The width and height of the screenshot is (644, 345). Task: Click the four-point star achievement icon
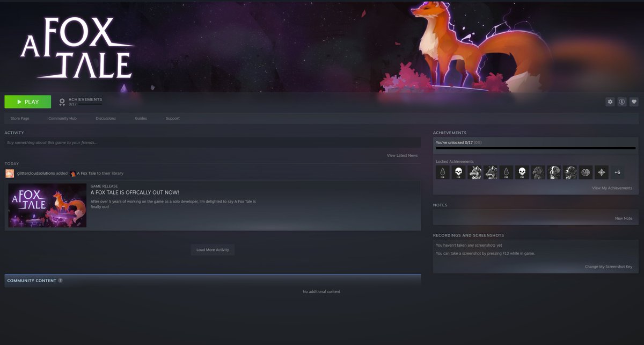pyautogui.click(x=602, y=172)
